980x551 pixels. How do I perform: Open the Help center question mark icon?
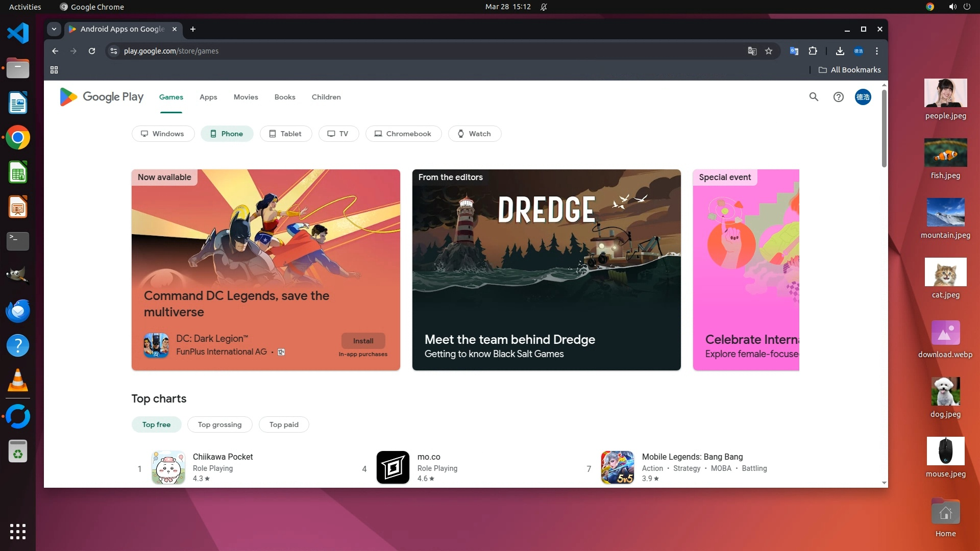coord(838,97)
